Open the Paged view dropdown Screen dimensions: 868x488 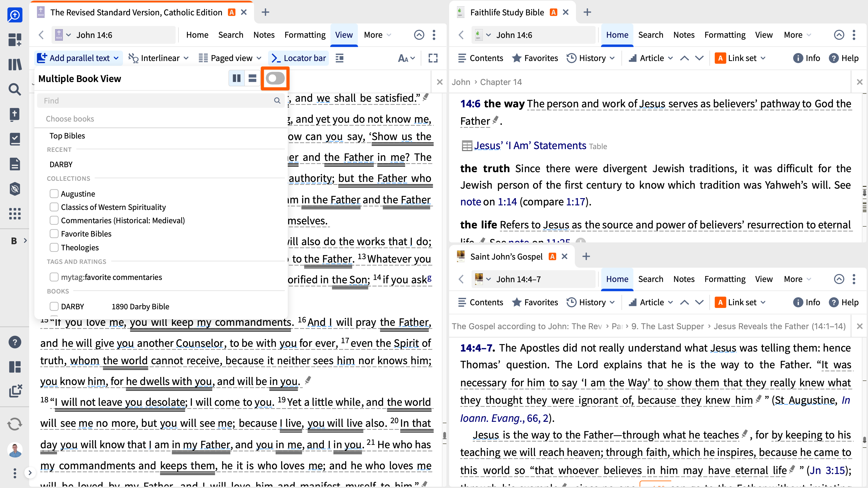point(230,58)
